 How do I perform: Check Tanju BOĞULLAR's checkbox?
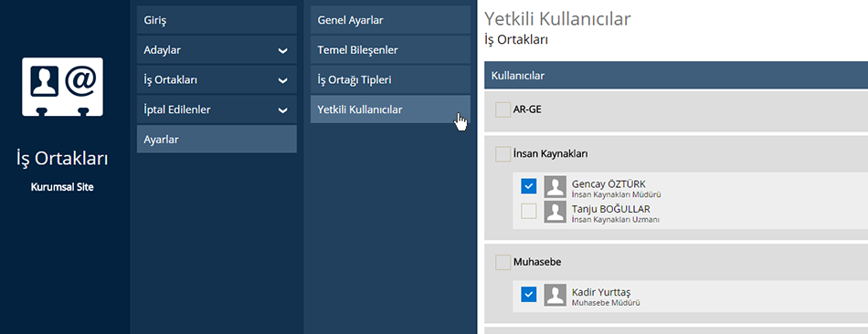coord(529,211)
